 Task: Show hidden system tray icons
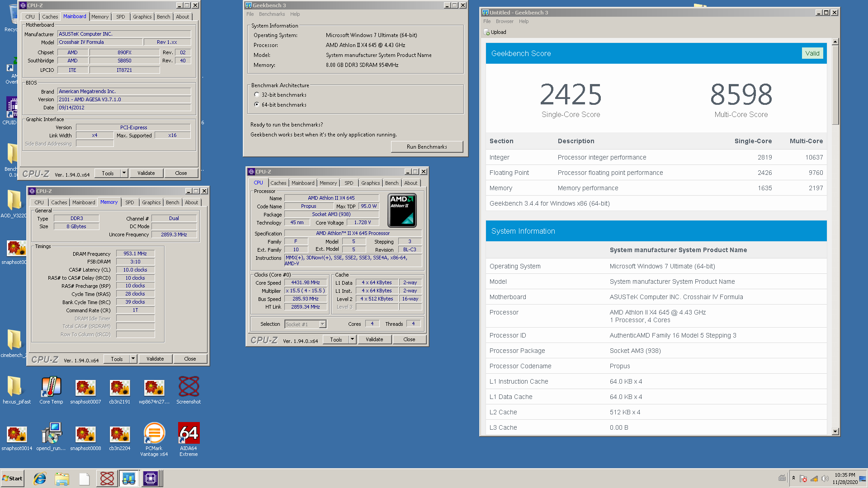tap(793, 478)
